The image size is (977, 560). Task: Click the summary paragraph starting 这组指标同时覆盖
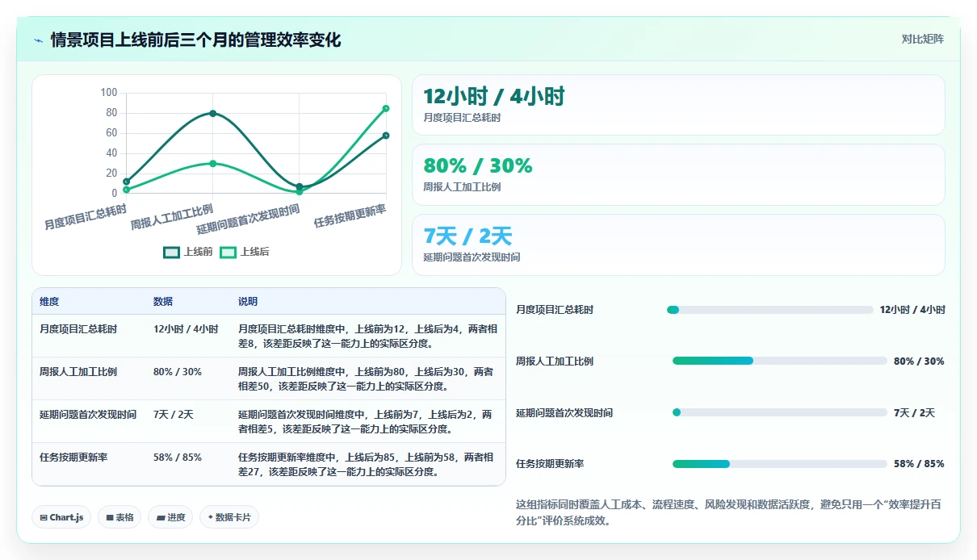point(728,512)
